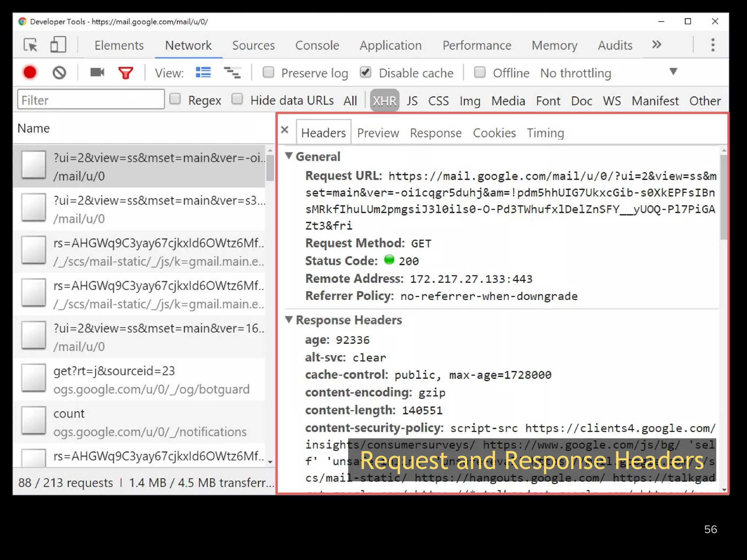Click the cache-control header value
The image size is (747, 560).
pyautogui.click(x=473, y=375)
